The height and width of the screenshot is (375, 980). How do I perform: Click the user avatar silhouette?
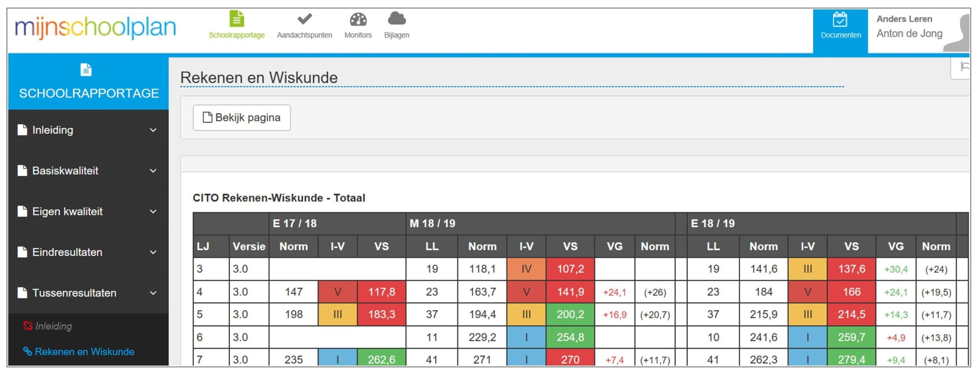pyautogui.click(x=957, y=33)
